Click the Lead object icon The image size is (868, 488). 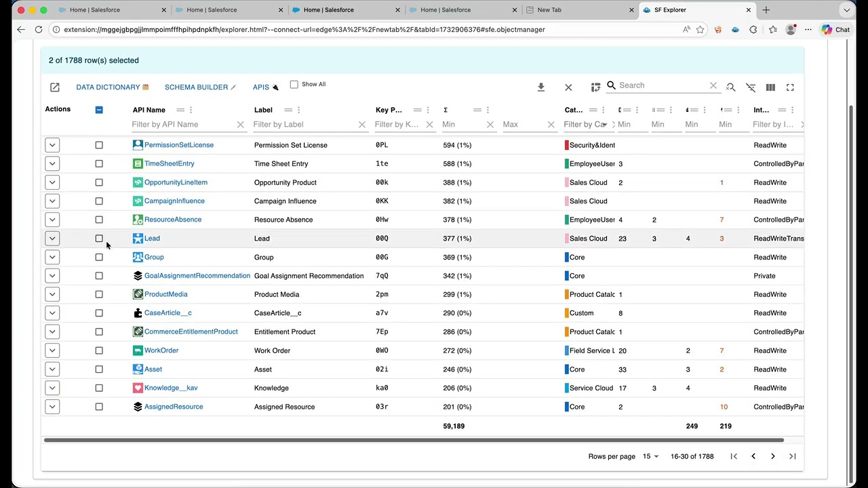[x=138, y=239]
